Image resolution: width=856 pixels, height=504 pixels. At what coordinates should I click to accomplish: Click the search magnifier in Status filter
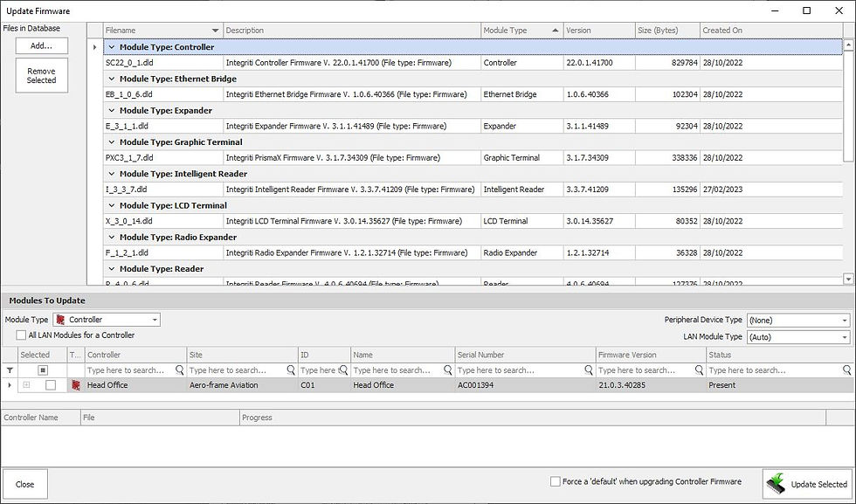click(x=846, y=370)
